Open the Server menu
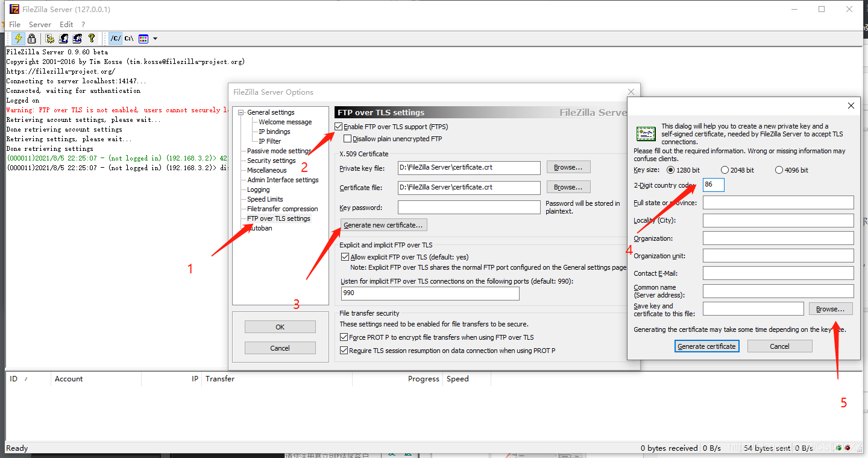The image size is (868, 458). pos(40,24)
